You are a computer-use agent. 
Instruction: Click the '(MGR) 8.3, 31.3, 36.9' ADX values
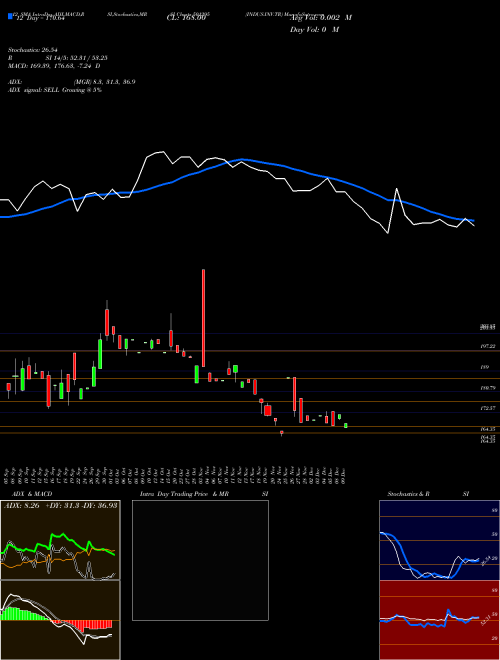[104, 82]
